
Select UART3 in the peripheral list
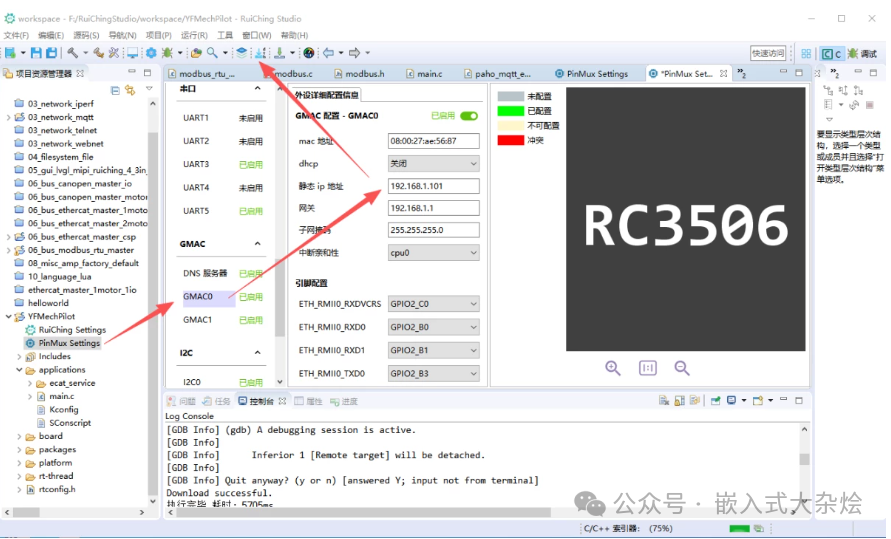(196, 164)
